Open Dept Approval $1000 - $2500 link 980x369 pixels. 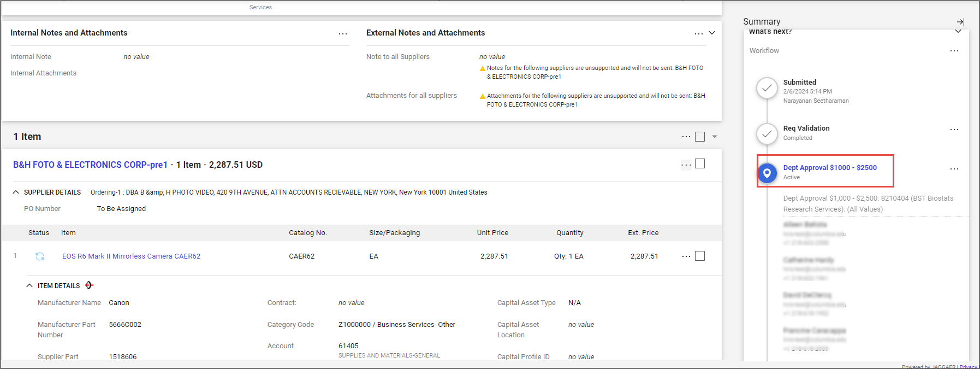pyautogui.click(x=830, y=167)
